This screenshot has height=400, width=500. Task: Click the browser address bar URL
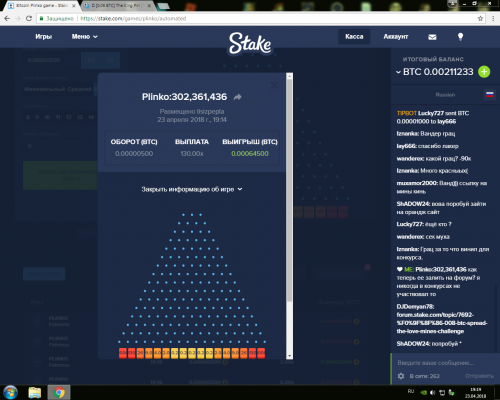tap(133, 19)
